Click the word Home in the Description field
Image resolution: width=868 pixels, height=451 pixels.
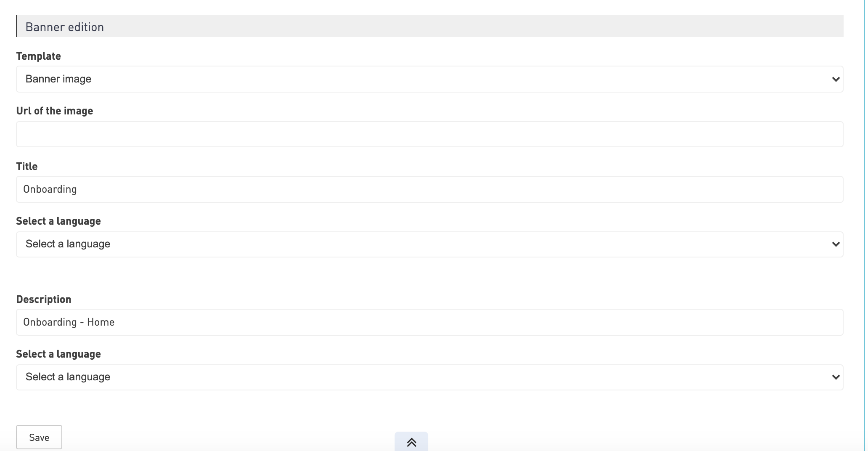pos(101,322)
